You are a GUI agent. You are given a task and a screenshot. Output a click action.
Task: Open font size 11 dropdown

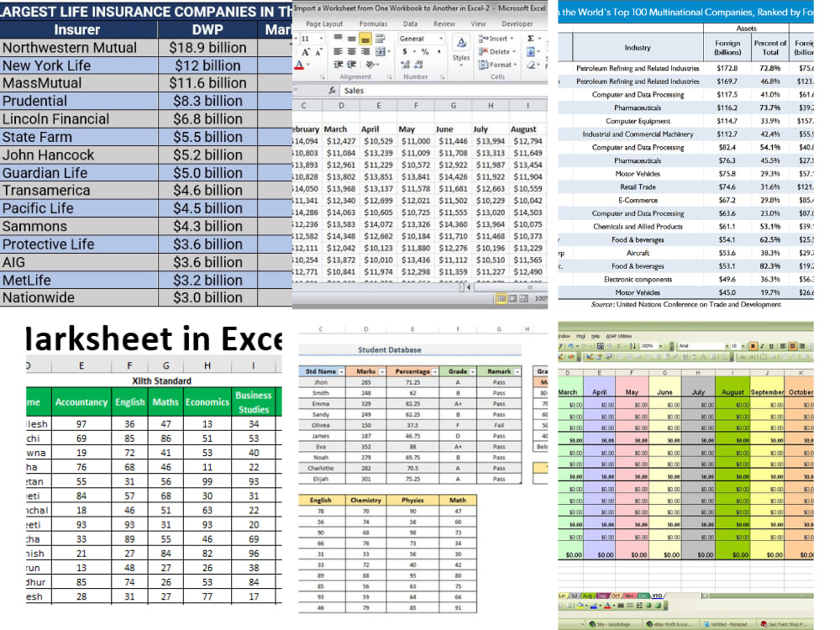[x=321, y=39]
